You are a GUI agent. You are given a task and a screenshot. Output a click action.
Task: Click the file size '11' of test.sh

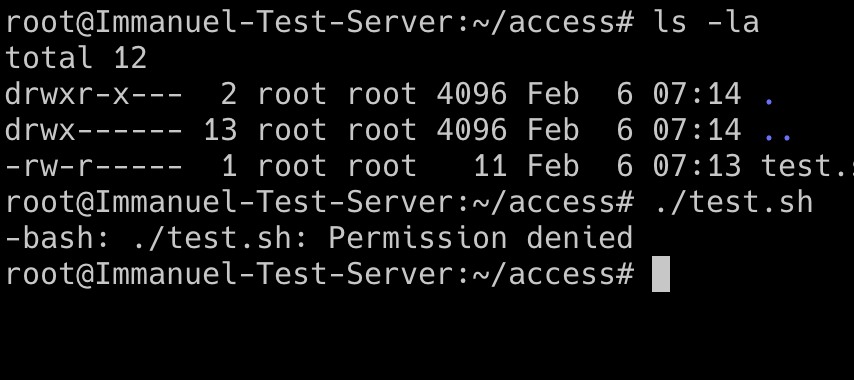click(490, 166)
